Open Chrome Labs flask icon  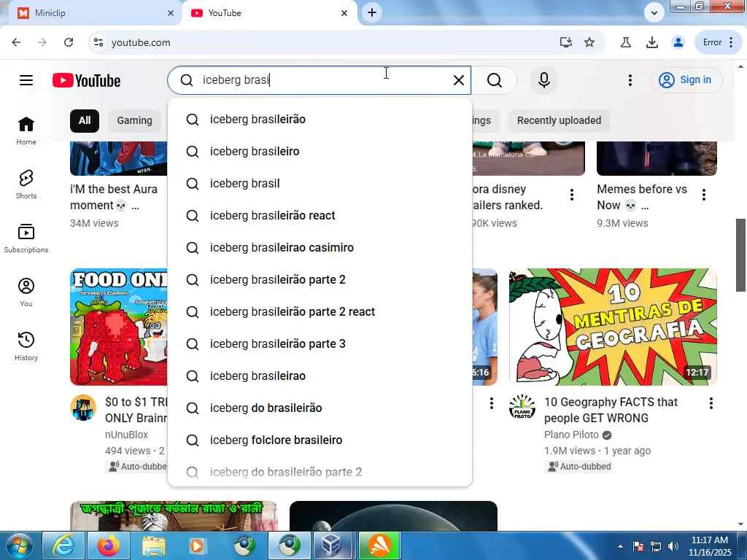(625, 42)
